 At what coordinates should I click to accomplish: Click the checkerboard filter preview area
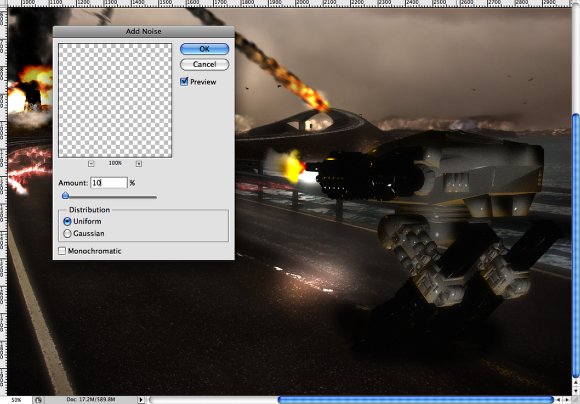[x=115, y=100]
